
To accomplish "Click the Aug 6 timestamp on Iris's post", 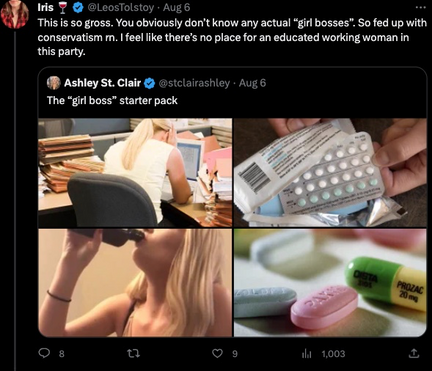I will pos(176,7).
